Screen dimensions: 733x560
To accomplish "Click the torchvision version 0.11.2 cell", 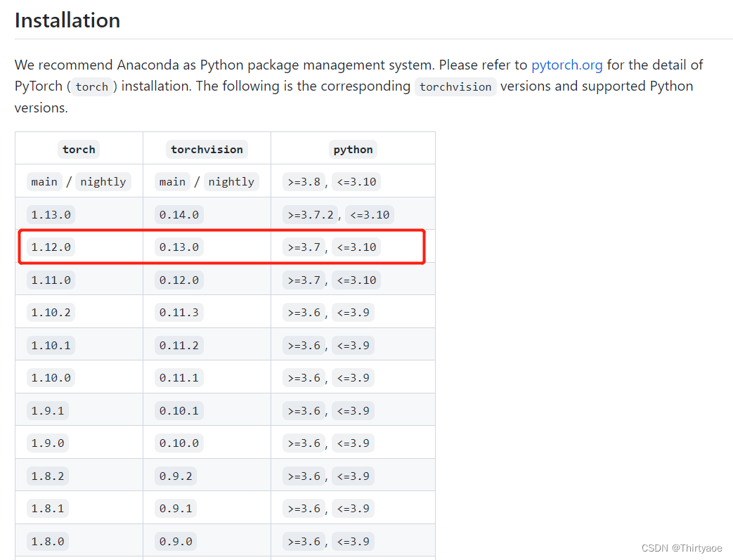I will 179,346.
